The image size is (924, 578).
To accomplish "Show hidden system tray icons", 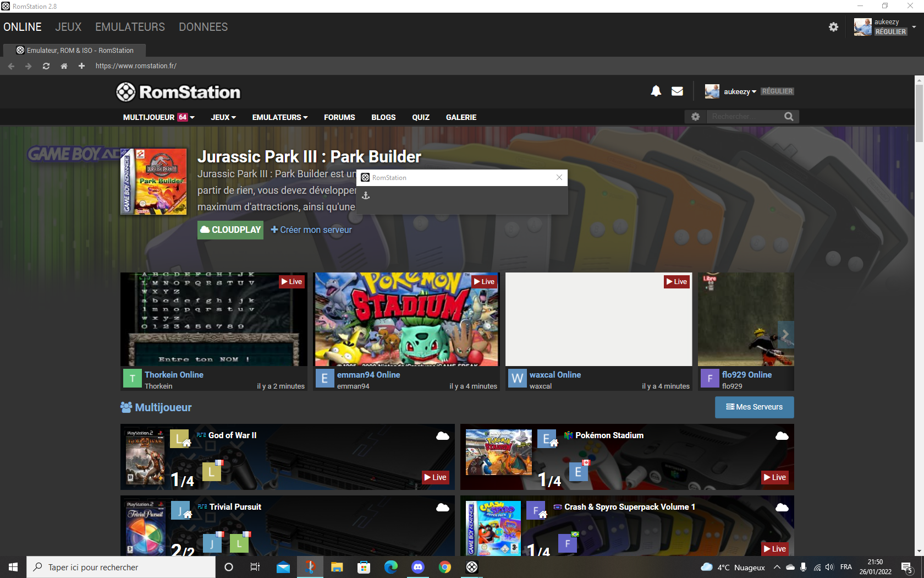I will pos(777,567).
